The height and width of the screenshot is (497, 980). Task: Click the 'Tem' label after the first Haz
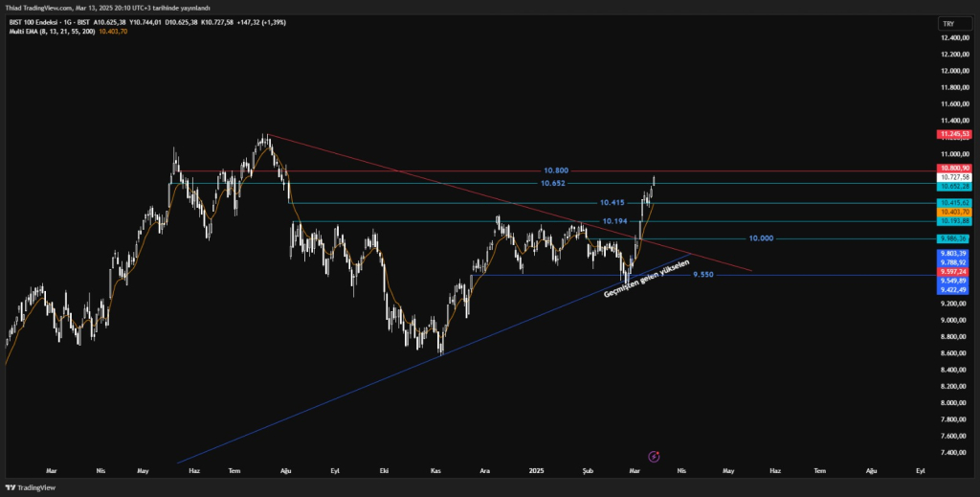click(234, 469)
